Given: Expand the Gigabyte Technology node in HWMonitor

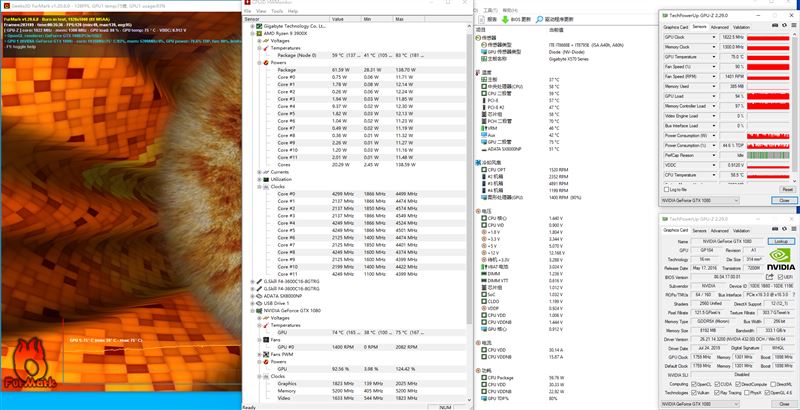Looking at the screenshot, I should point(253,25).
